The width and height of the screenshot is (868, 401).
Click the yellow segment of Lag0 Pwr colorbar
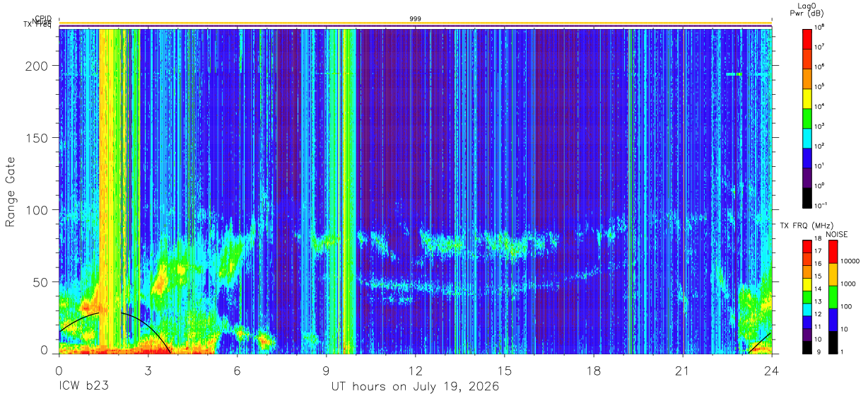click(807, 98)
